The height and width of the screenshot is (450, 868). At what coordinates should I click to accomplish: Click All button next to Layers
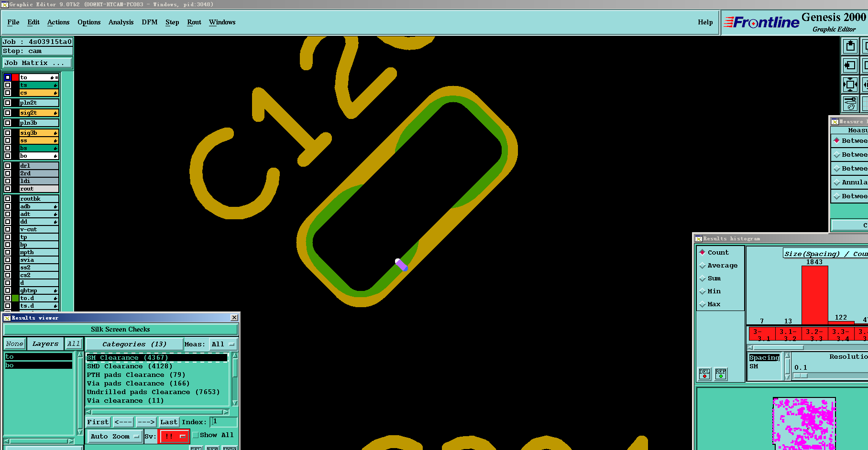[x=74, y=344]
